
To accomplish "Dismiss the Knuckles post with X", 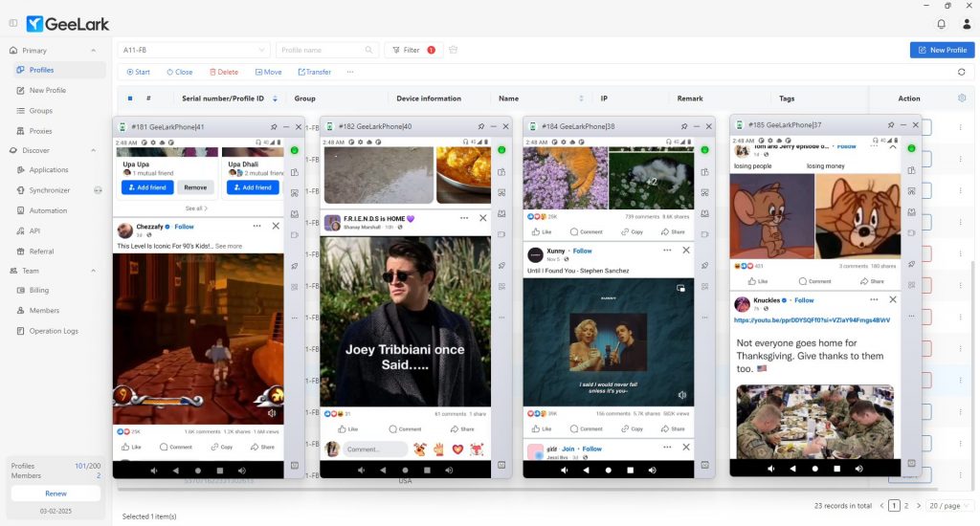I will point(893,300).
